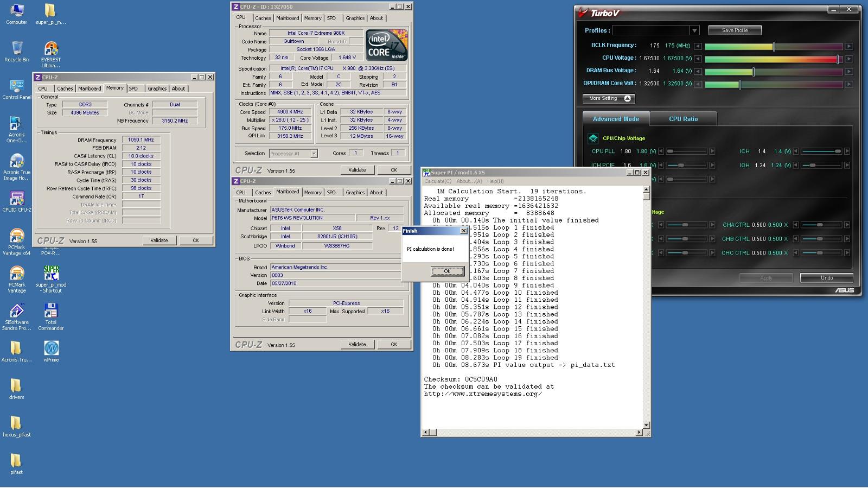Launch EVEREST Ultimate from desktop

coord(50,54)
